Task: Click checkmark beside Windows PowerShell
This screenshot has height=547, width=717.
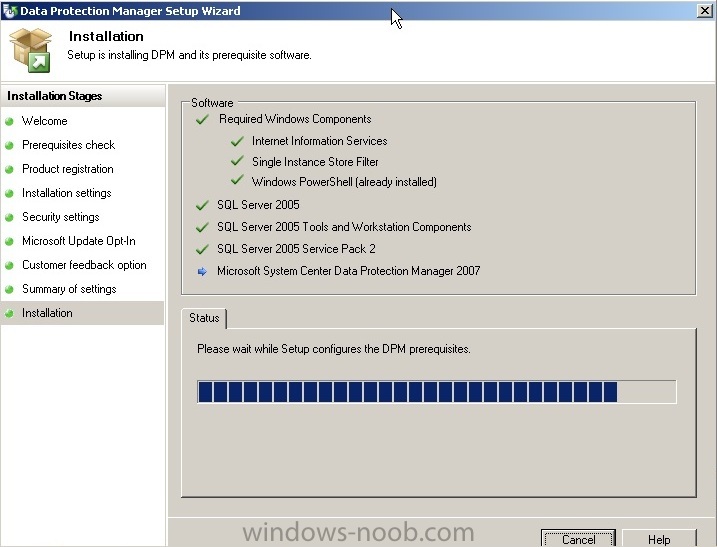Action: [237, 180]
